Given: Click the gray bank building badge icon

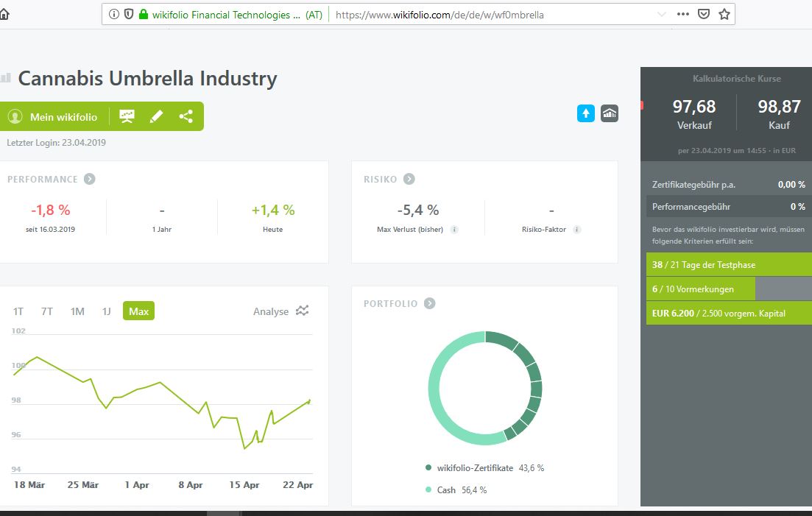Looking at the screenshot, I should [610, 113].
